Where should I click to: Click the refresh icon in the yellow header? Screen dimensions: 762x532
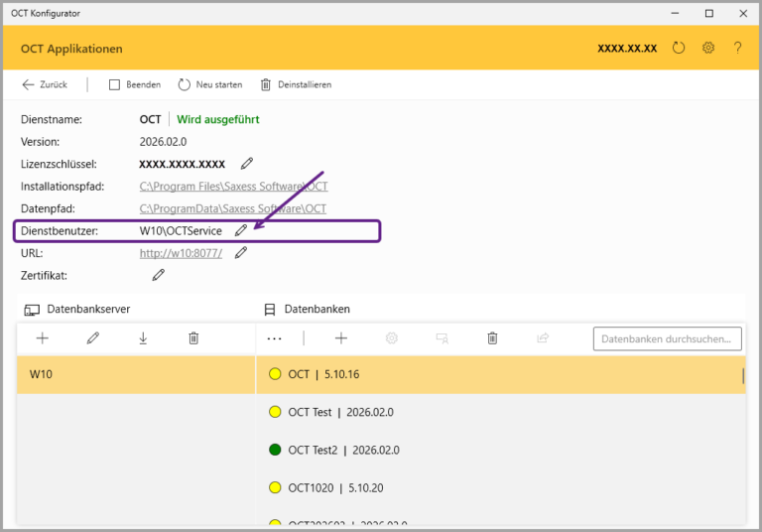point(679,48)
